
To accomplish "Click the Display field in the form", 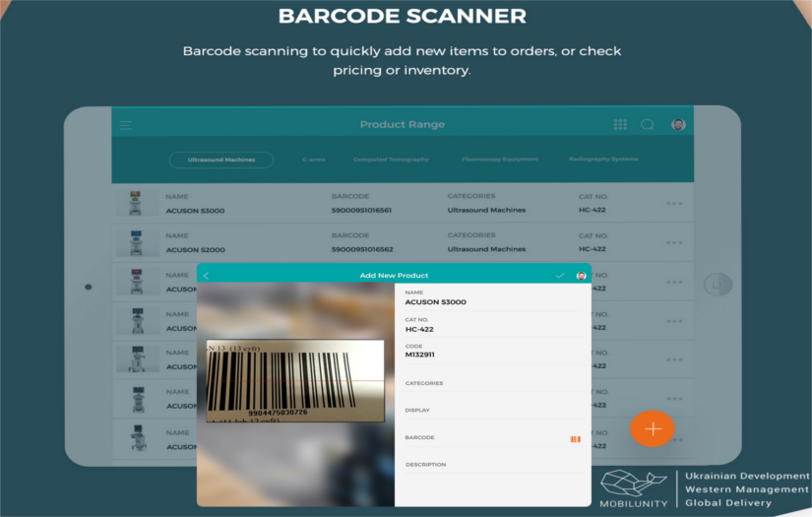I will click(493, 411).
